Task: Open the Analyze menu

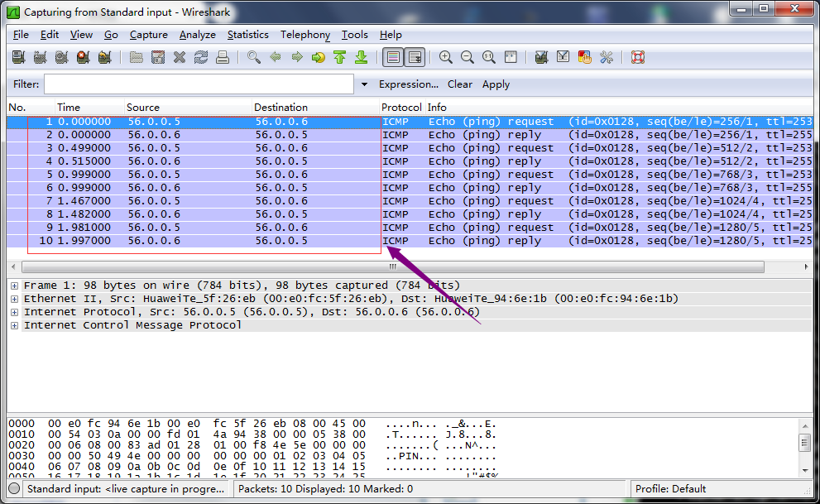Action: click(x=197, y=35)
